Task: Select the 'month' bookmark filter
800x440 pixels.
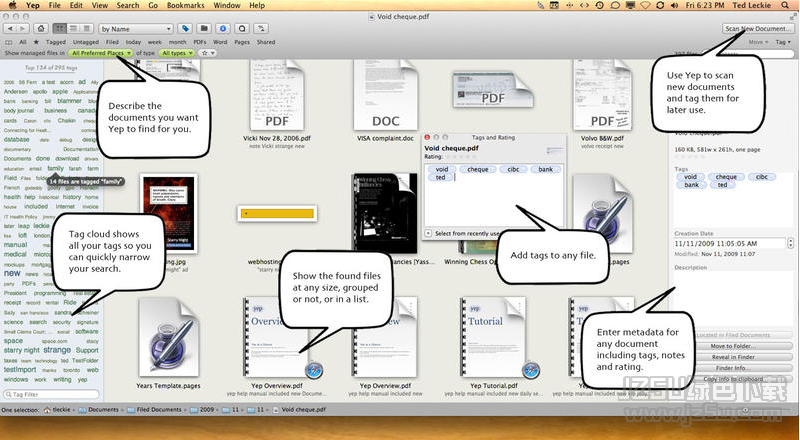Action: tap(178, 42)
